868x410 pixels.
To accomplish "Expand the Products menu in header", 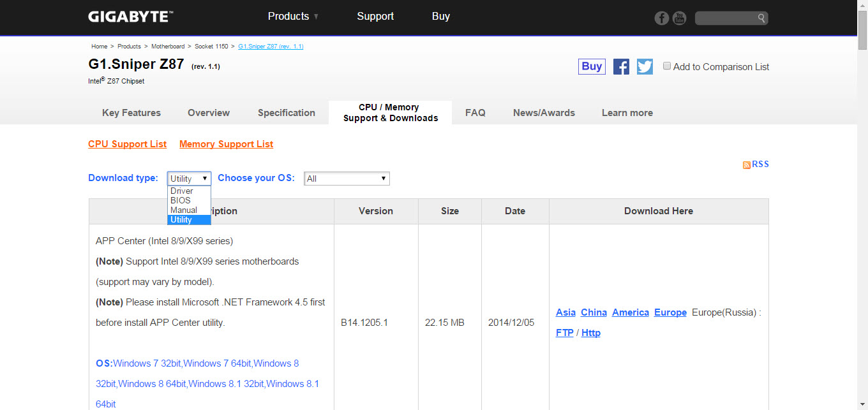I will tap(294, 17).
